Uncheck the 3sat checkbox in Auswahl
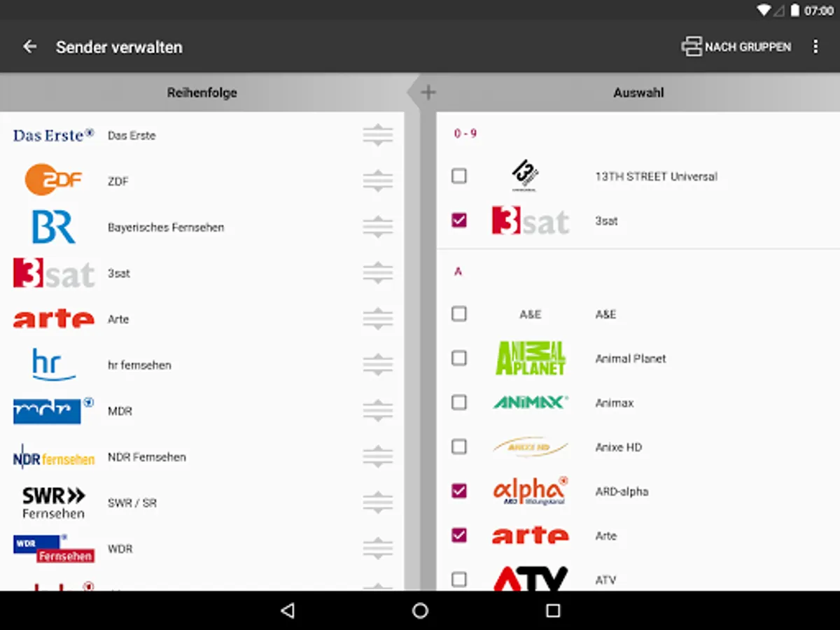 tap(459, 220)
